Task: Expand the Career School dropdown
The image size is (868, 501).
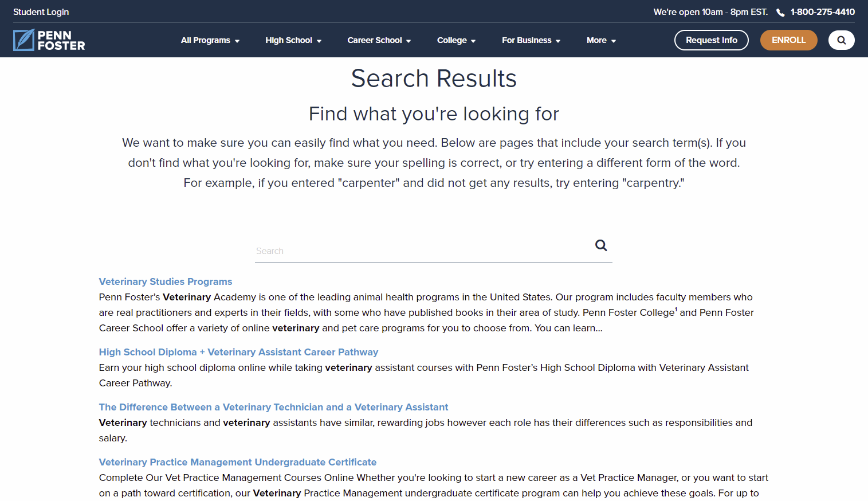Action: click(379, 40)
